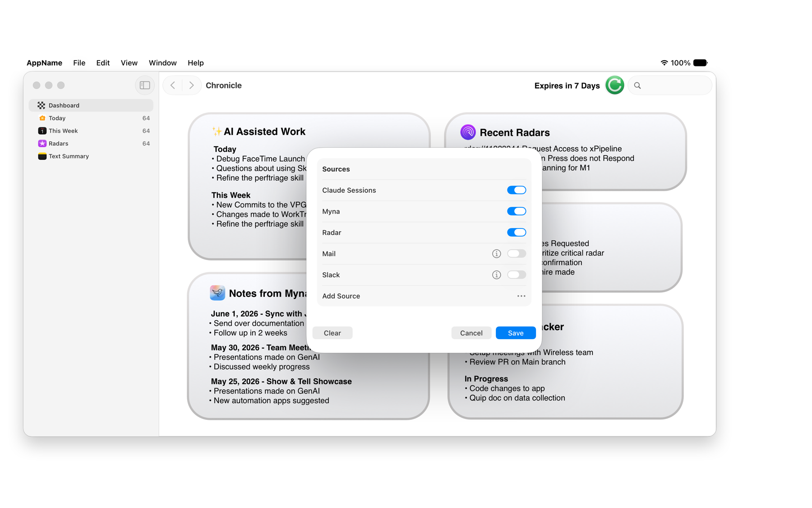The image size is (812, 508).
Task: Click the Claude Sessions label
Action: click(x=349, y=190)
